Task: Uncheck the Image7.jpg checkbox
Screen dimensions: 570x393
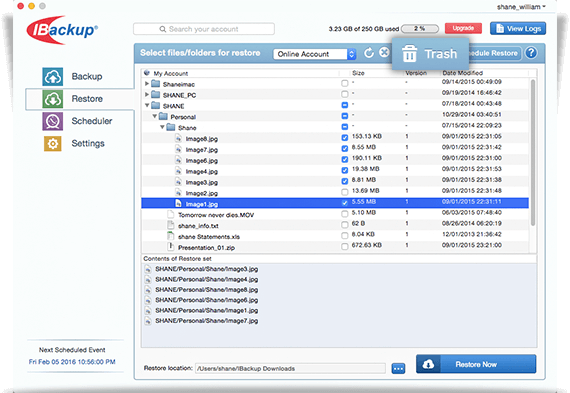Action: (x=345, y=148)
